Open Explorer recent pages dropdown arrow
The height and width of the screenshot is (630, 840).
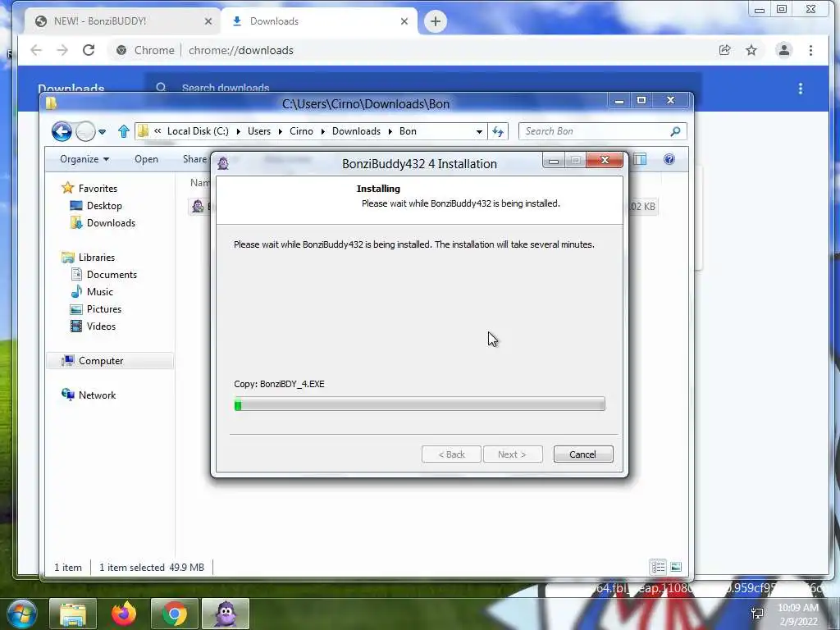(x=102, y=132)
